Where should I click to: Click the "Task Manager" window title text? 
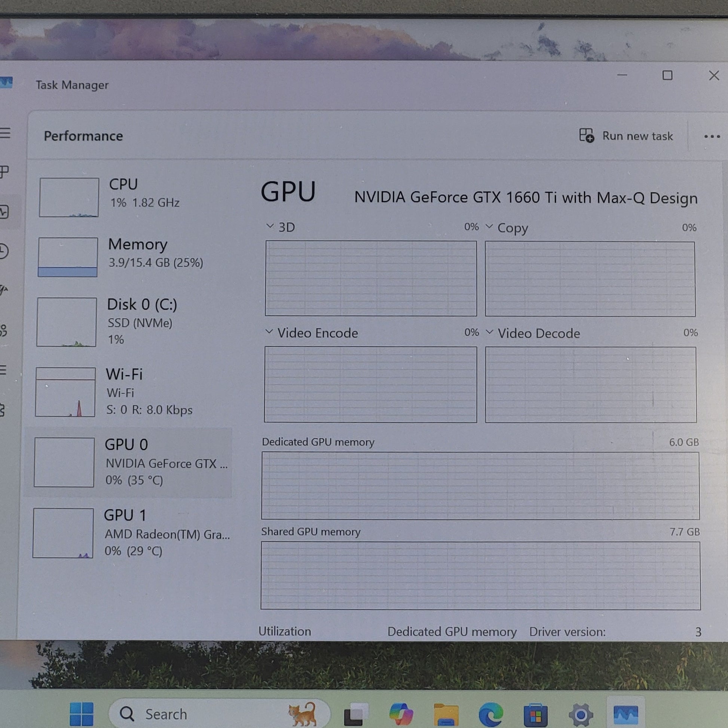(x=72, y=85)
